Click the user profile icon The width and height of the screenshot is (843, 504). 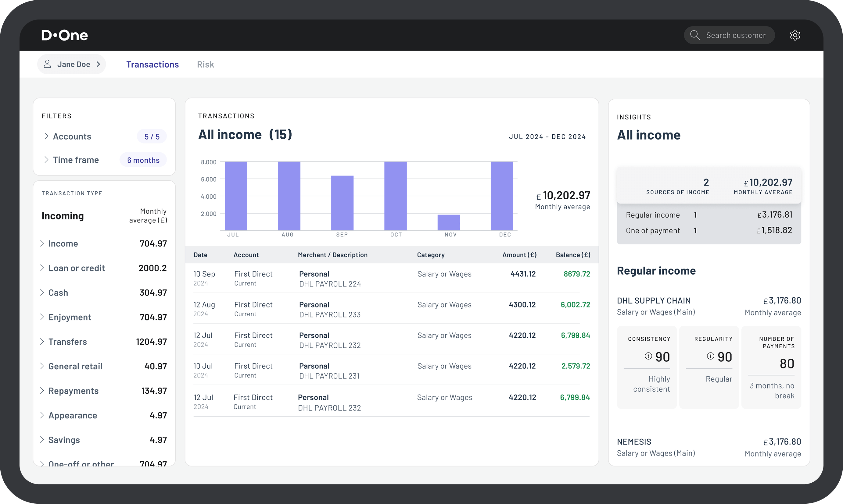click(47, 64)
